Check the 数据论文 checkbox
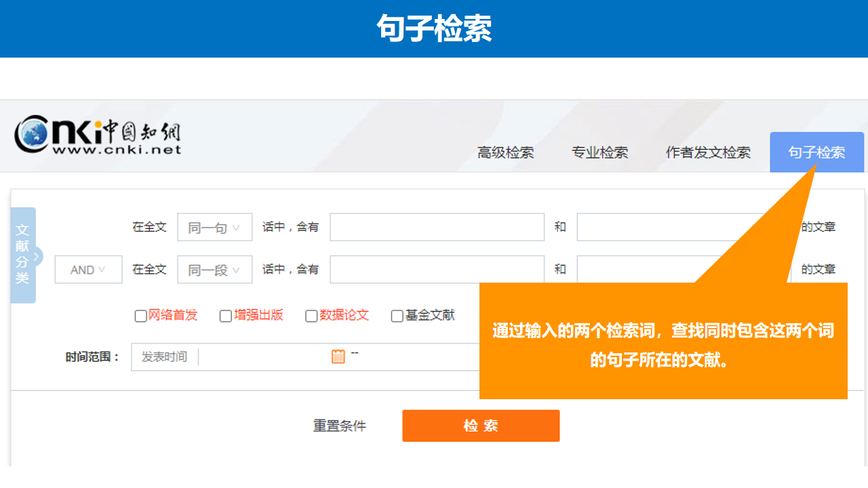The height and width of the screenshot is (488, 868). [x=311, y=316]
